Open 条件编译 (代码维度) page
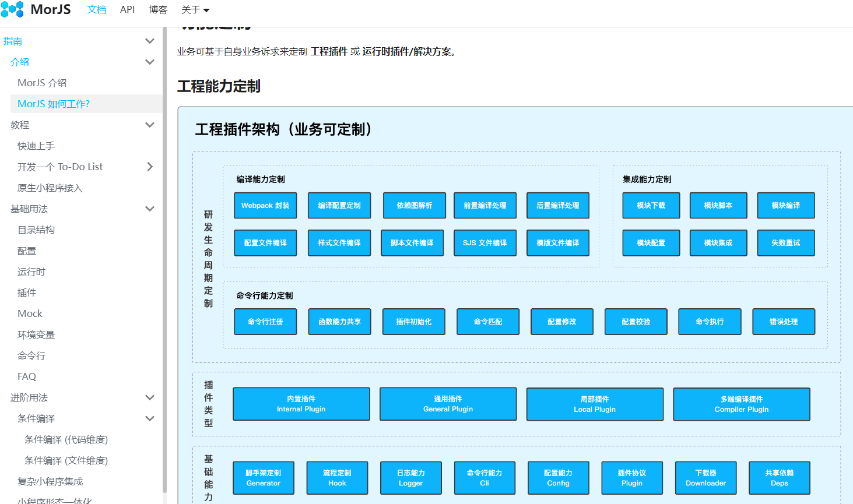 [66, 439]
